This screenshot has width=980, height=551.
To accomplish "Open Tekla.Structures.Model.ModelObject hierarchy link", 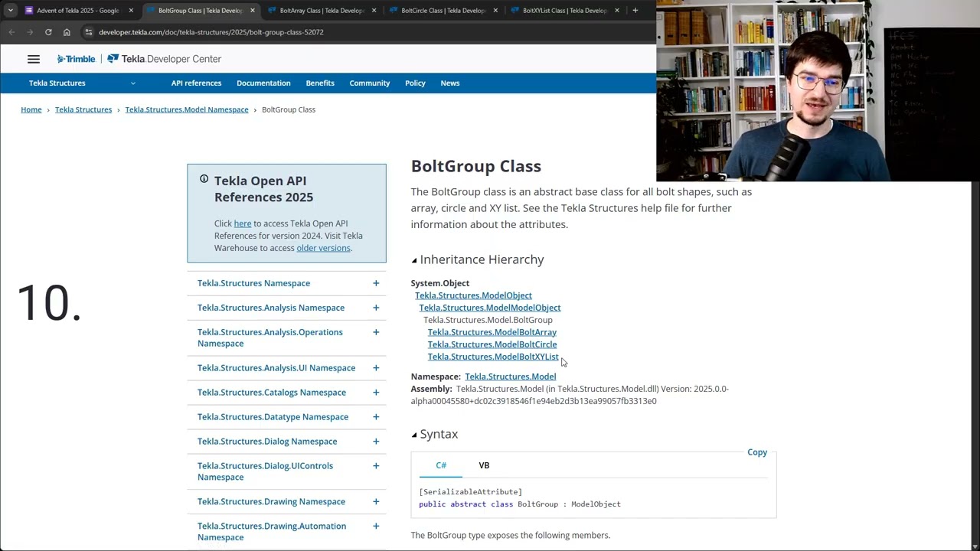I will coord(490,308).
